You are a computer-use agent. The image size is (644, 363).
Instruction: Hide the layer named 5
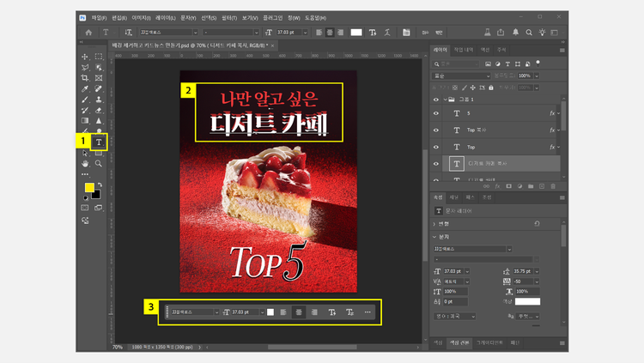pos(436,113)
